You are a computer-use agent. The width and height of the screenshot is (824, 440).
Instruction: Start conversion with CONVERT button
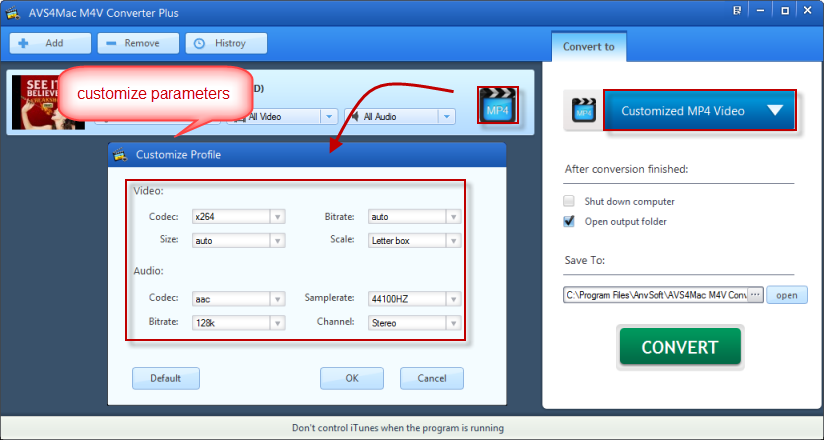680,347
